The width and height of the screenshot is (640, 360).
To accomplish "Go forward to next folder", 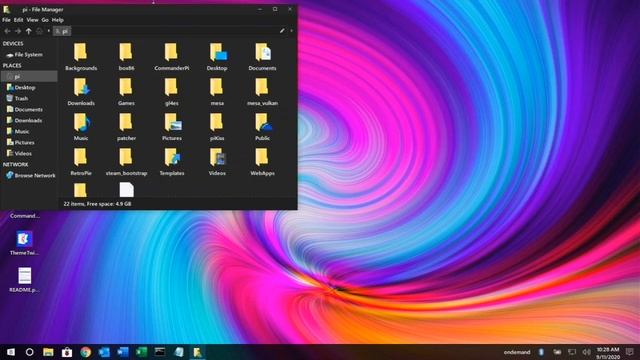I will coord(18,31).
